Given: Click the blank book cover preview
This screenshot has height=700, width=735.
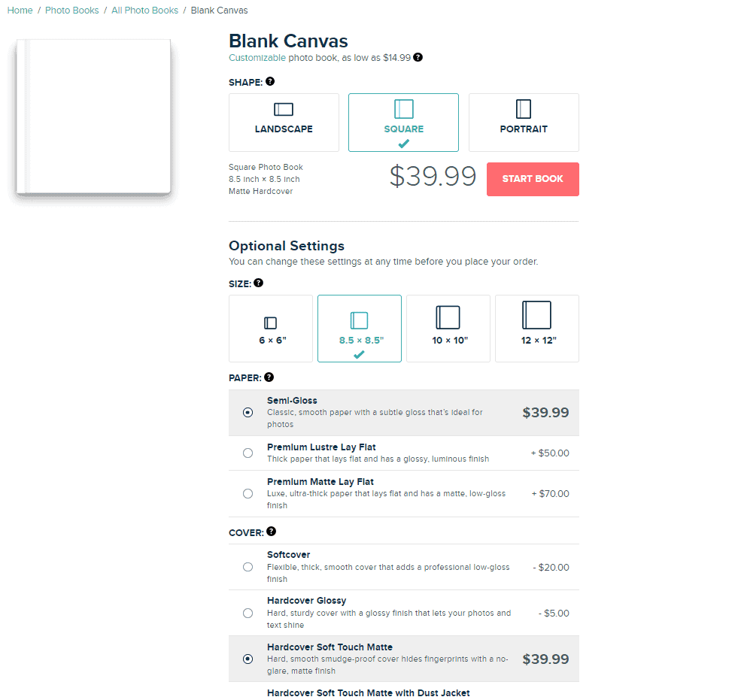Looking at the screenshot, I should pyautogui.click(x=93, y=117).
